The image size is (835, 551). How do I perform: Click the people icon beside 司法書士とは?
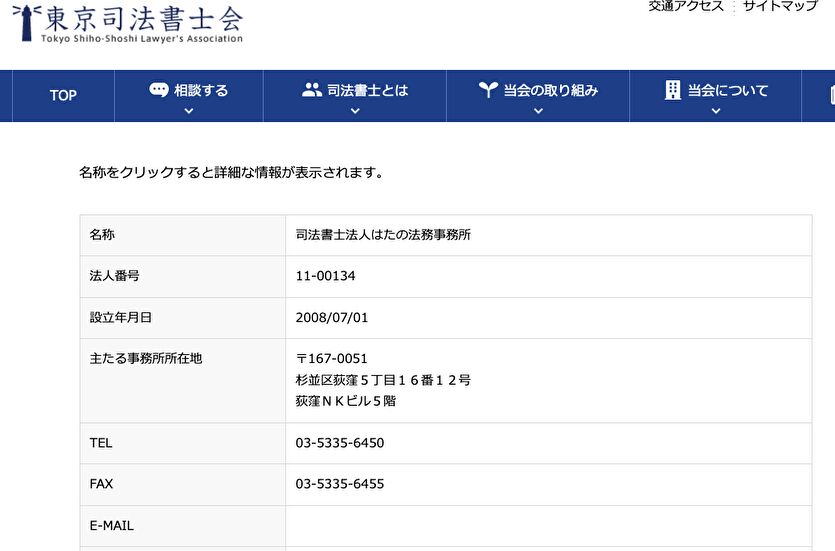312,89
